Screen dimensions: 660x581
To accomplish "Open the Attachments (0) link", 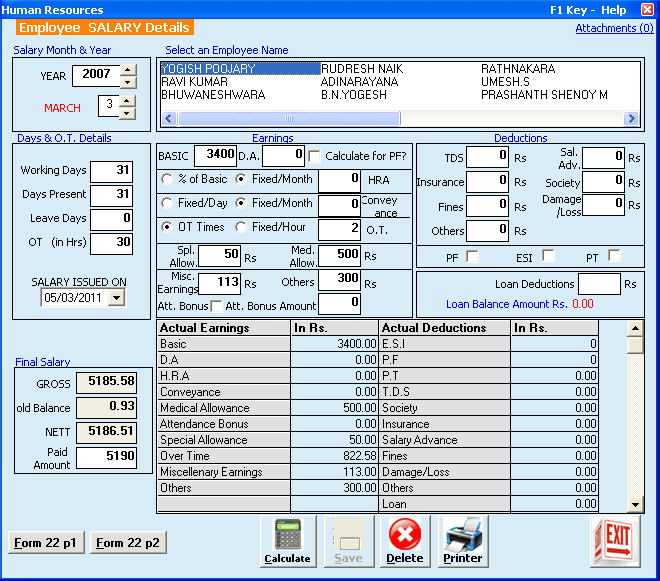I will click(x=614, y=28).
